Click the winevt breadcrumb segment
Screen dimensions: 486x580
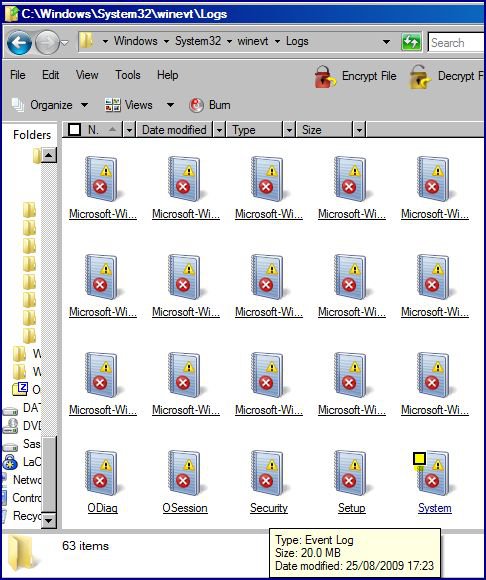point(253,41)
